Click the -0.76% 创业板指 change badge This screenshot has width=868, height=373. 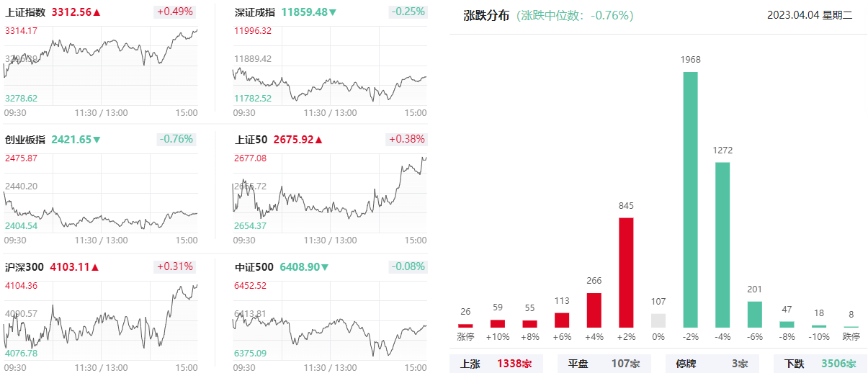(177, 140)
